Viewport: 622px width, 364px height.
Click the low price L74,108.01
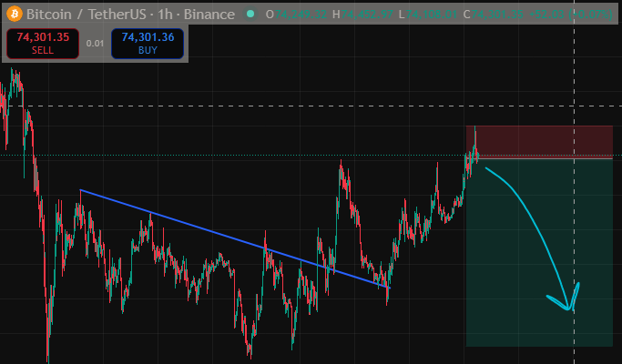click(x=428, y=15)
